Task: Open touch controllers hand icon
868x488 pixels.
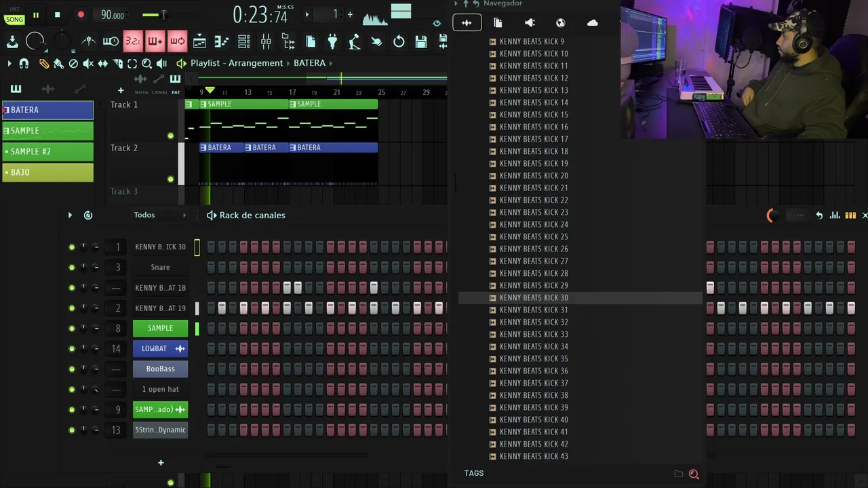Action: tap(376, 41)
